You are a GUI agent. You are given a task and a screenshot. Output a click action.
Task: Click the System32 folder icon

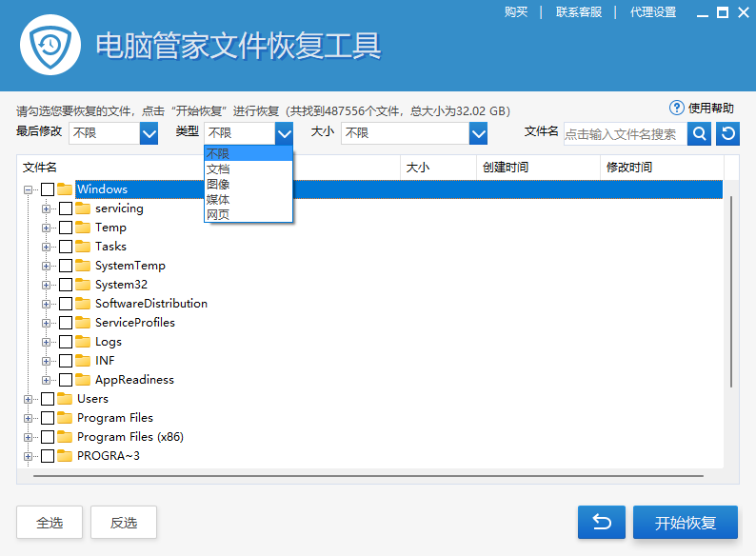(x=83, y=285)
